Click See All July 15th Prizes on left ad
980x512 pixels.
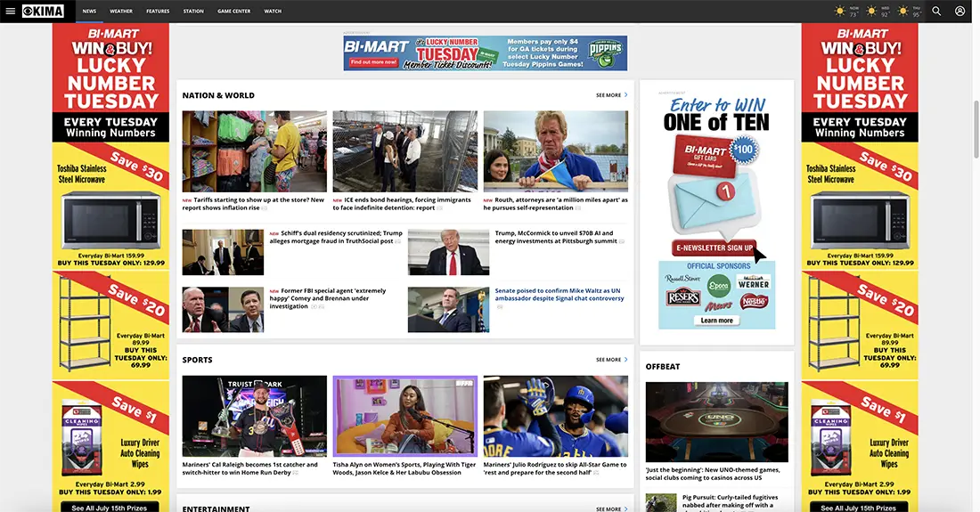tap(110, 508)
